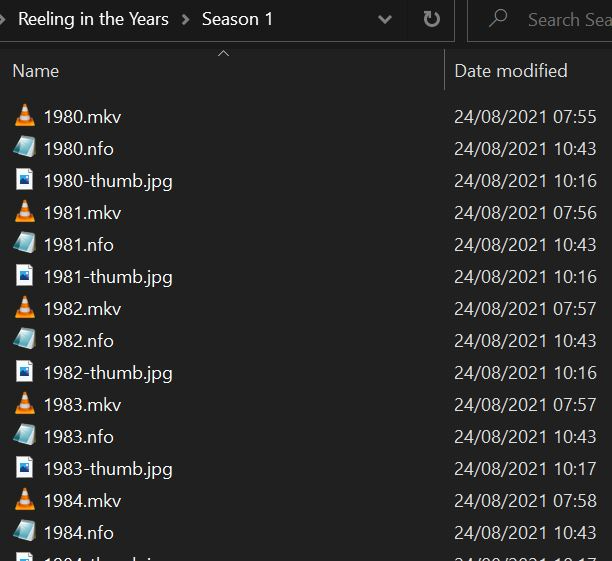Go to the Reeling in the Years folder breadcrumb
The image size is (612, 561).
click(93, 19)
